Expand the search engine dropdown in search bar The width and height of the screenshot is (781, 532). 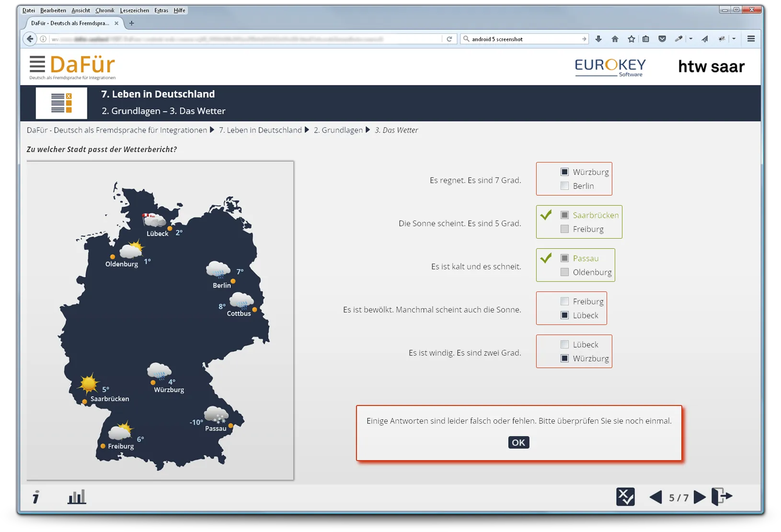click(466, 39)
